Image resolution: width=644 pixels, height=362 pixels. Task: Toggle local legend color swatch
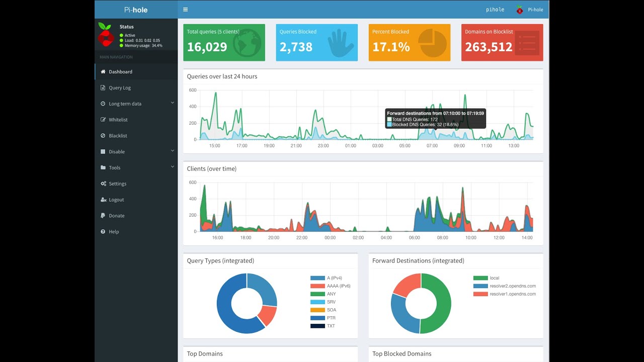(x=480, y=278)
